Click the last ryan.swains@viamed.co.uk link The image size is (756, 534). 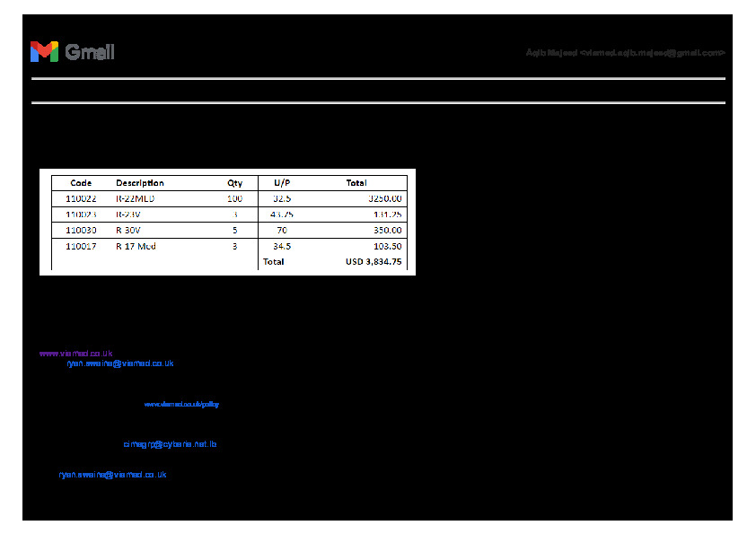112,475
